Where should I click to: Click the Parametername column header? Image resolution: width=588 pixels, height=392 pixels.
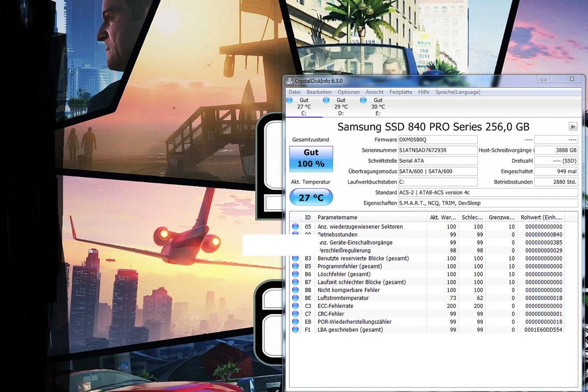click(371, 217)
